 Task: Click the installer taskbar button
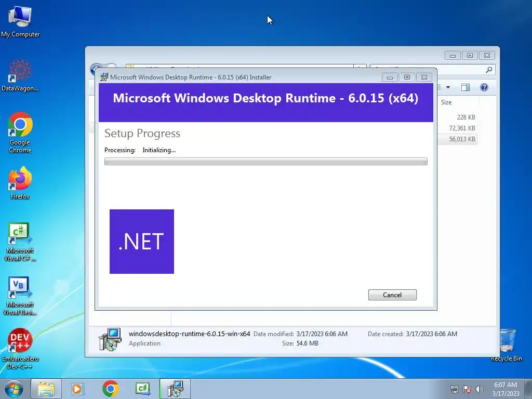click(x=175, y=389)
